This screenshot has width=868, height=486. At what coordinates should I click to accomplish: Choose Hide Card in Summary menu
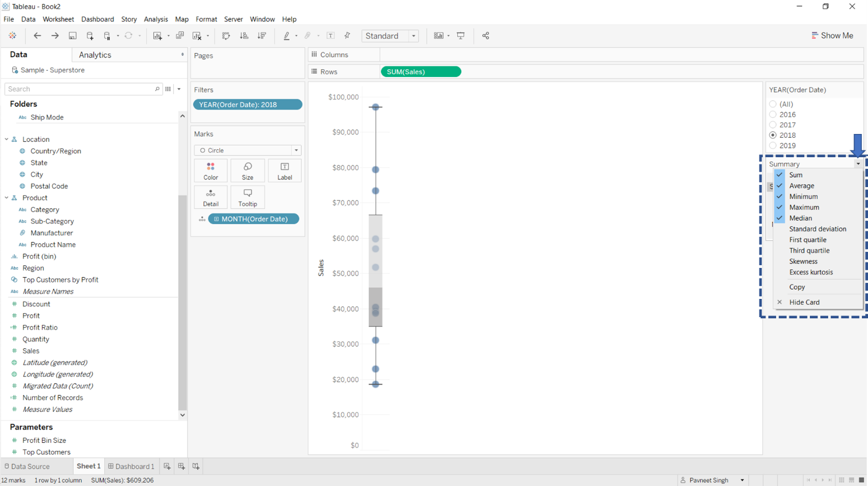point(818,302)
